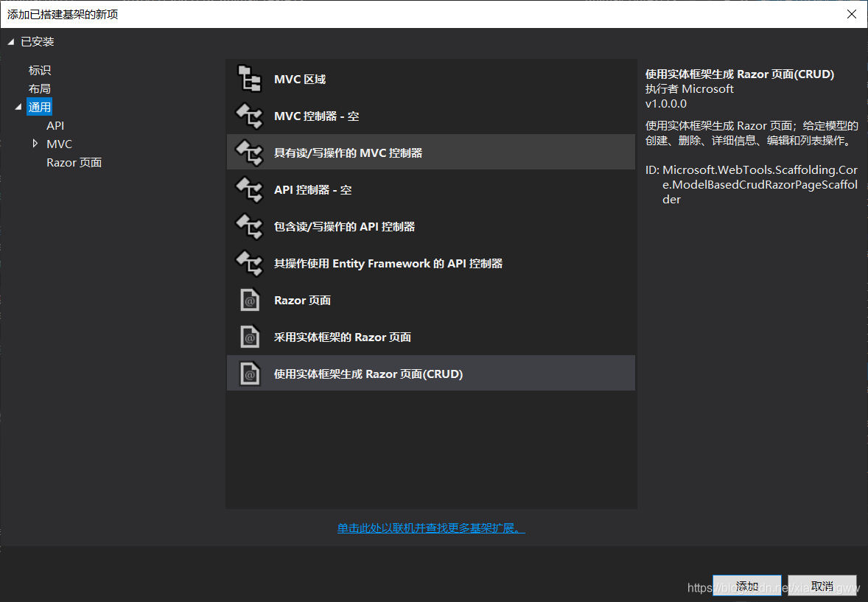Click the 包含读/写操作的 API 控制器 icon
The width and height of the screenshot is (868, 602).
tap(249, 226)
